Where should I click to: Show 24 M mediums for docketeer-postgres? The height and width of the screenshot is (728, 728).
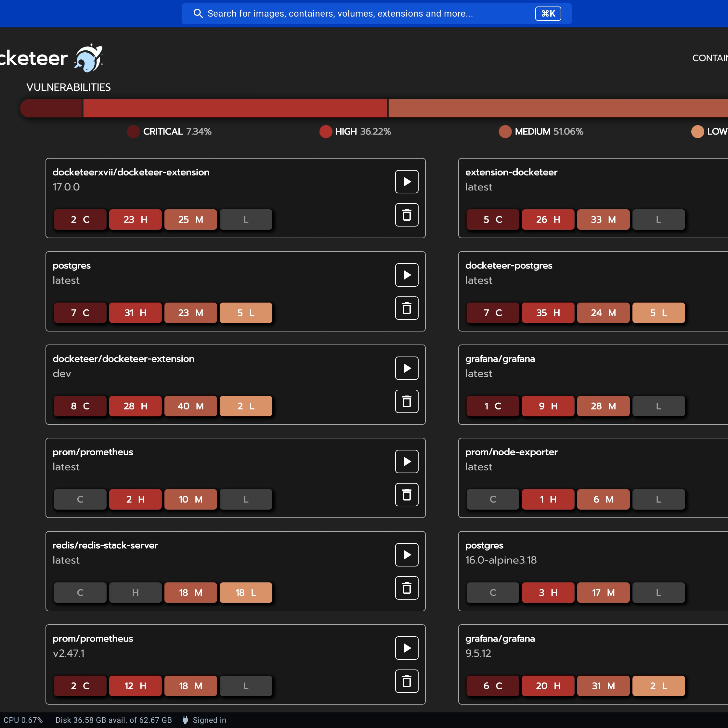[603, 313]
